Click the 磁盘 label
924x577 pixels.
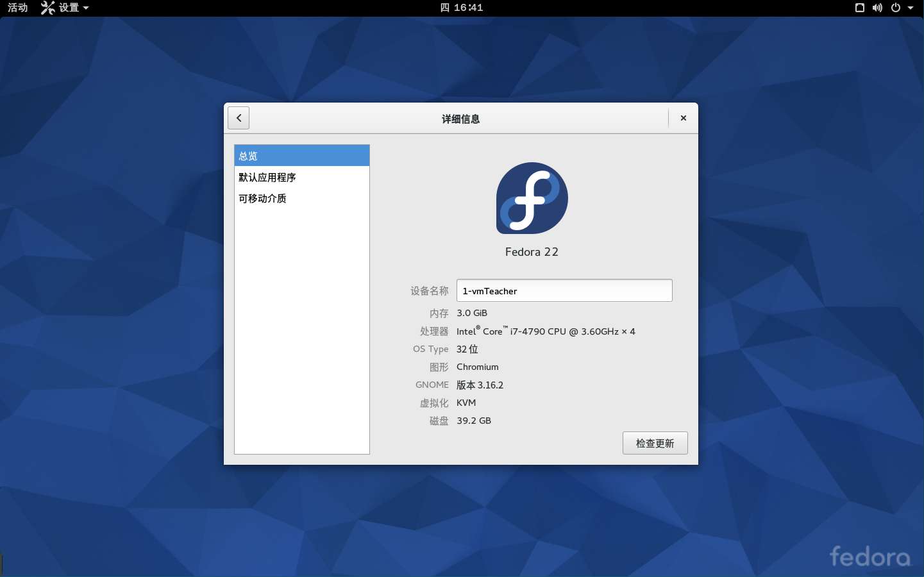click(439, 421)
